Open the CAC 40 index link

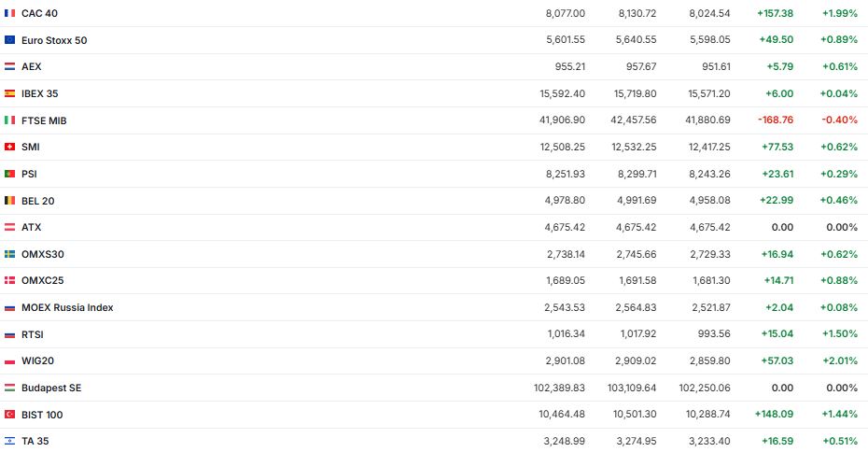tap(39, 14)
